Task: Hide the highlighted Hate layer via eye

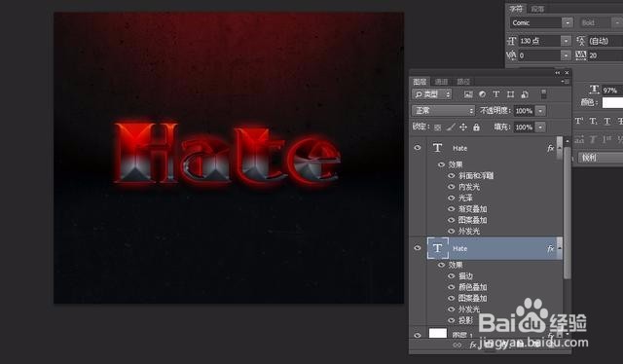Action: [418, 248]
